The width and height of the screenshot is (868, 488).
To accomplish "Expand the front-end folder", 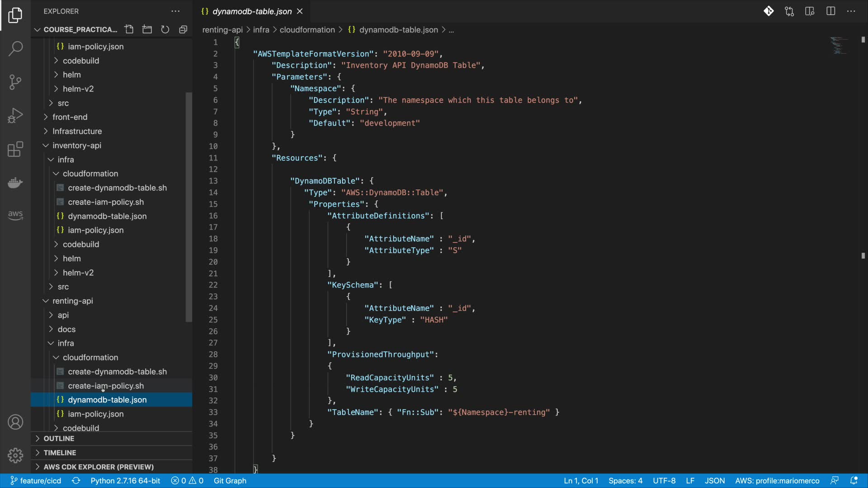I will 70,117.
